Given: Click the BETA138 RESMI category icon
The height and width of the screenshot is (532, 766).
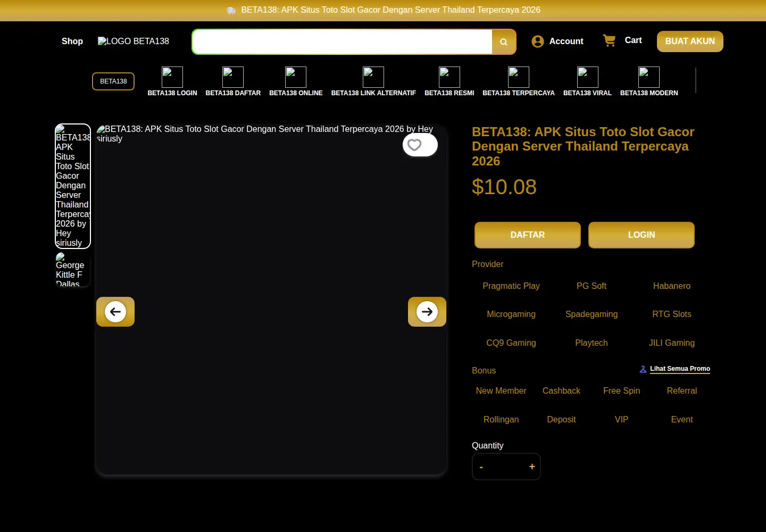Looking at the screenshot, I should (x=449, y=77).
